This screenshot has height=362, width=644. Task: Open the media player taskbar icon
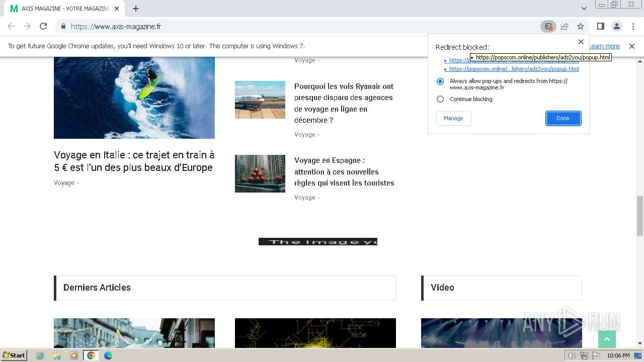pos(74,355)
